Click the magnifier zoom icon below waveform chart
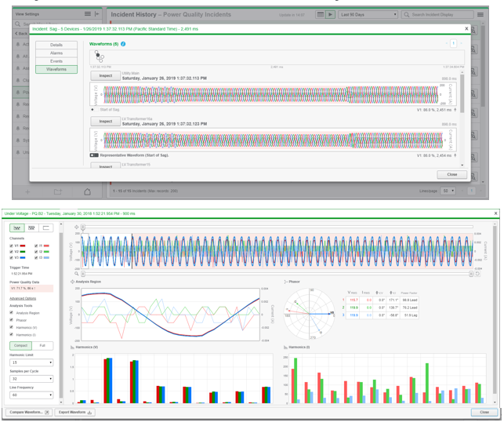The width and height of the screenshot is (504, 426). pos(77,274)
